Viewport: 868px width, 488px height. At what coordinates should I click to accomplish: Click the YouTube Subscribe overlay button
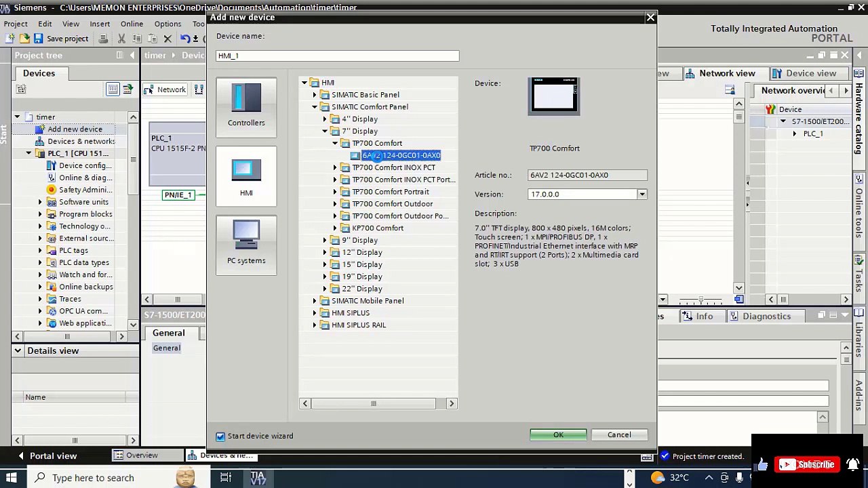806,464
